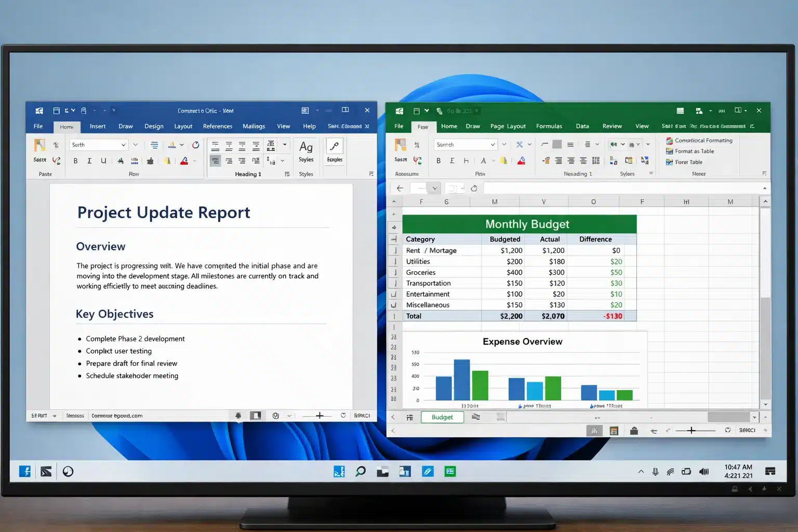Viewport: 798px width, 532px height.
Task: Open the search box dropdown in Excel
Action: pyautogui.click(x=493, y=144)
